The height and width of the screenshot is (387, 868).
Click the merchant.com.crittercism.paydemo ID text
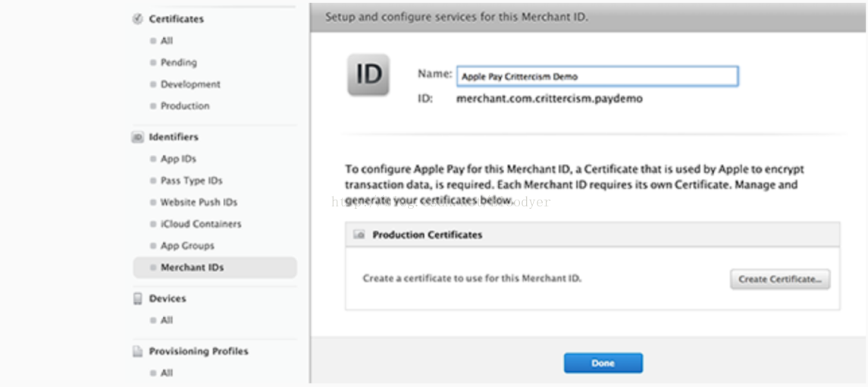coord(549,99)
